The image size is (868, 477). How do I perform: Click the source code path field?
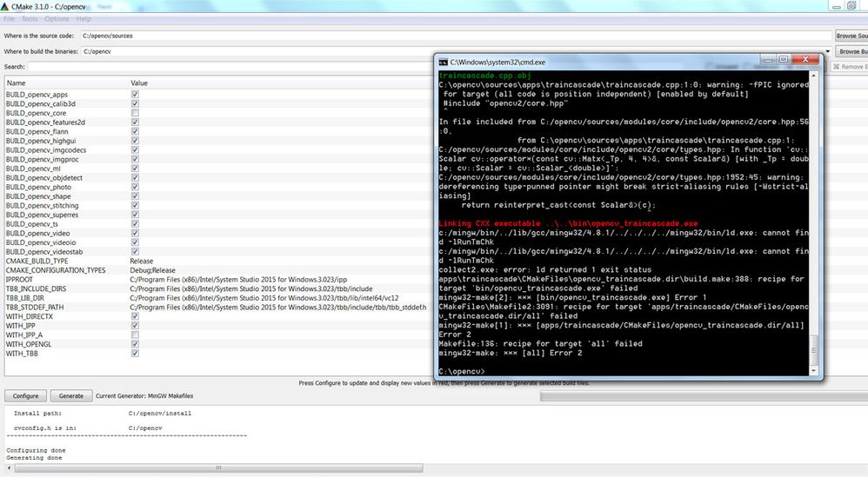pyautogui.click(x=456, y=36)
